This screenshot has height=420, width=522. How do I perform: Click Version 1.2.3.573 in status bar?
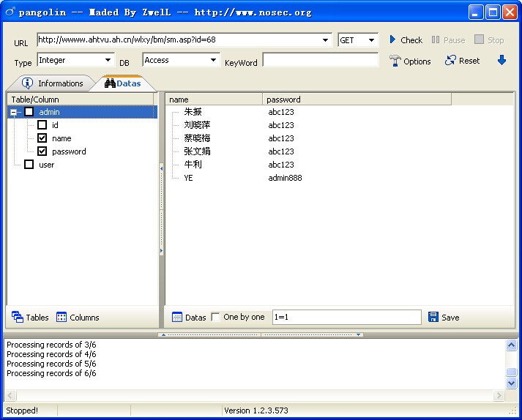click(x=256, y=410)
